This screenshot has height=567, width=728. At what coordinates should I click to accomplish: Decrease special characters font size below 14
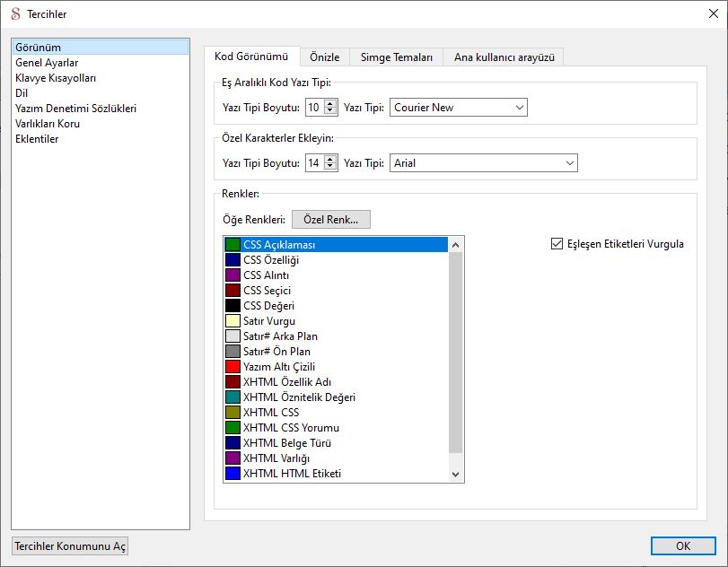tap(330, 167)
